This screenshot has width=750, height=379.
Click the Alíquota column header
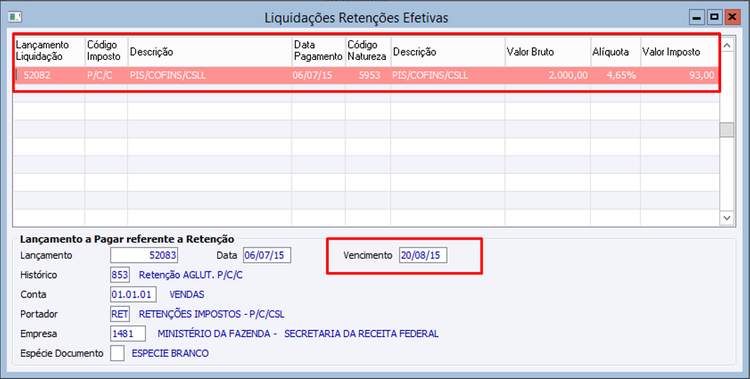(x=616, y=51)
